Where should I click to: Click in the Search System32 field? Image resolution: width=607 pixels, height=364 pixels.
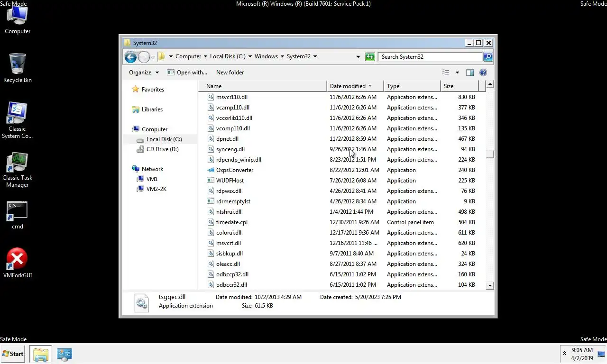[x=431, y=57]
